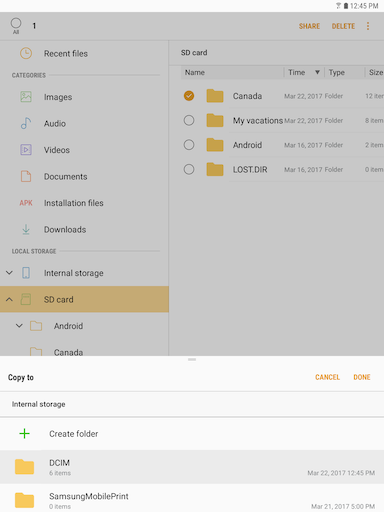Viewport: 384px width, 512px height.
Task: Collapse the SD card tree chevron
Action: pos(9,299)
